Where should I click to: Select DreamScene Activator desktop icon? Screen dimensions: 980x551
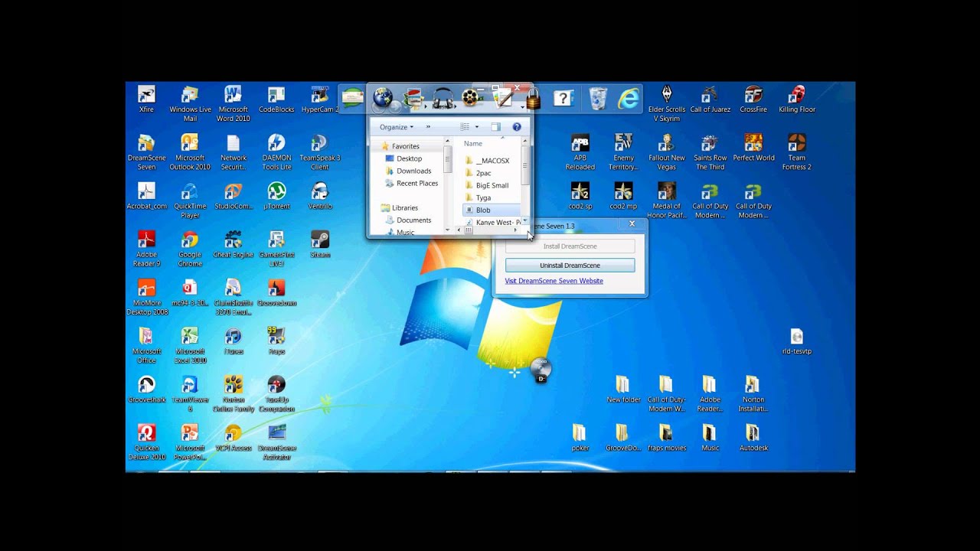(x=276, y=442)
